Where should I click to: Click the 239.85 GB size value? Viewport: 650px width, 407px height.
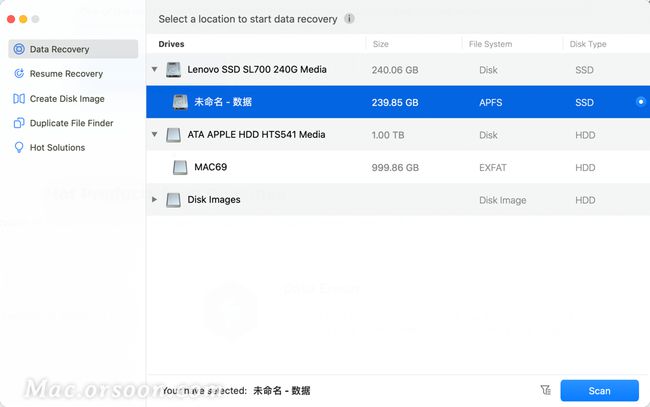click(x=395, y=102)
